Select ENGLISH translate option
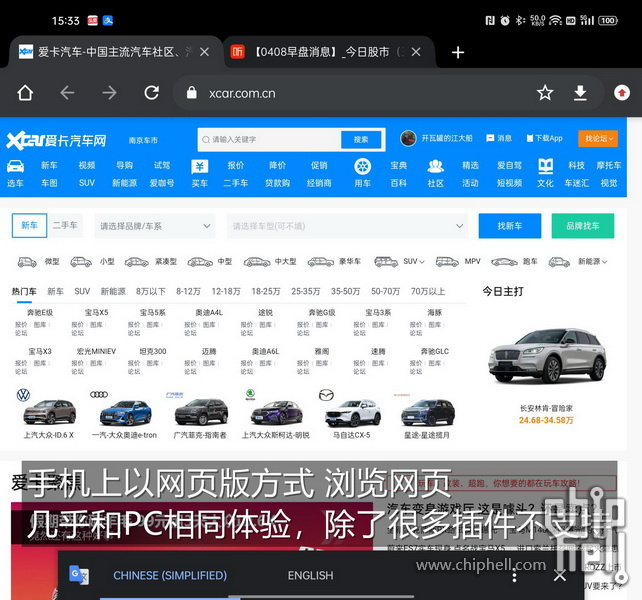This screenshot has height=600, width=642. click(310, 575)
